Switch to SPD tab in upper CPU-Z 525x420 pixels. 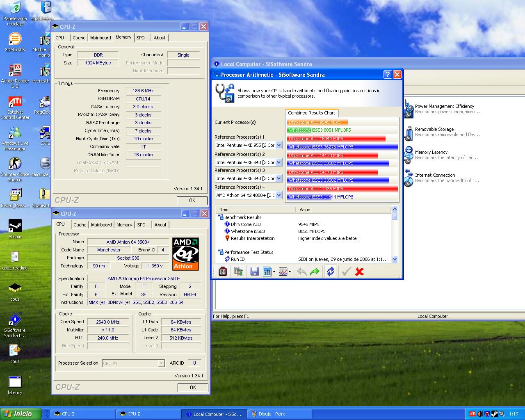(140, 38)
